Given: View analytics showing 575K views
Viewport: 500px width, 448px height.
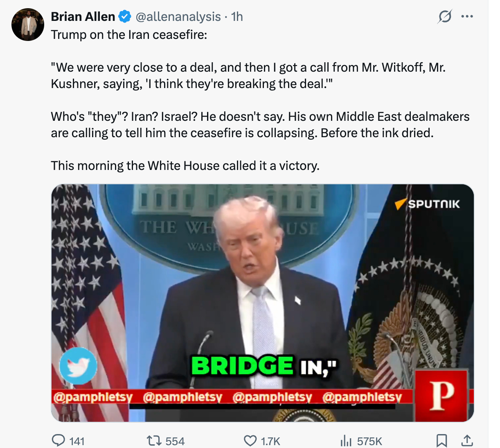Looking at the screenshot, I should pyautogui.click(x=361, y=441).
